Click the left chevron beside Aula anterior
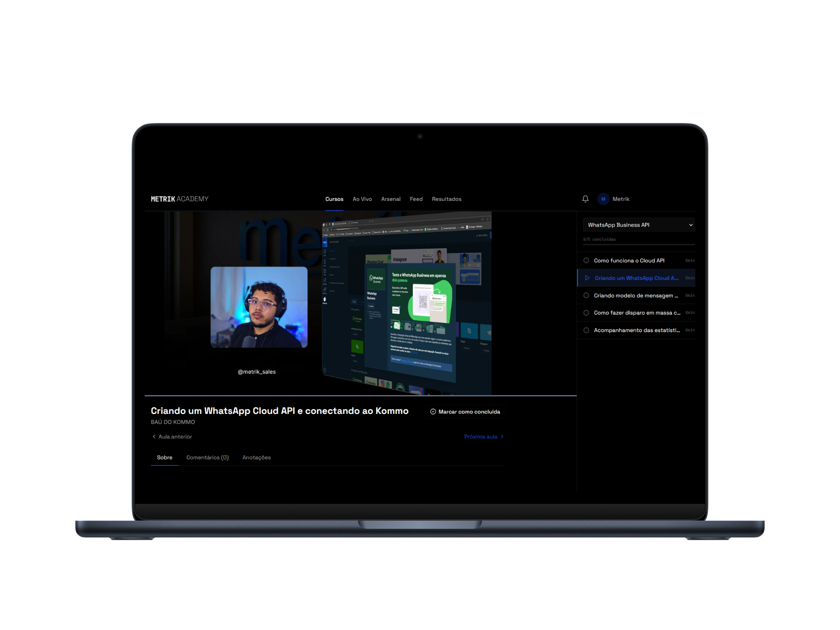Image resolution: width=840 pixels, height=630 pixels. coord(154,437)
